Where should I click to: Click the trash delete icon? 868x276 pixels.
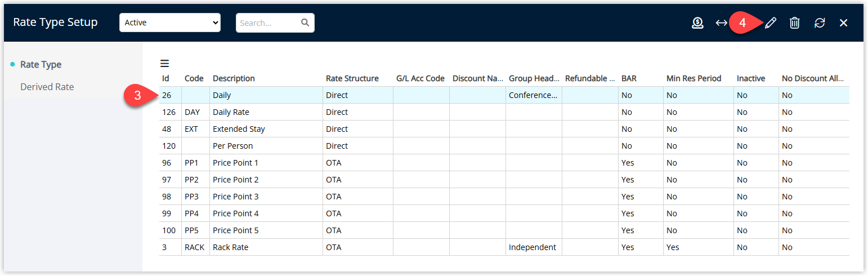tap(794, 23)
